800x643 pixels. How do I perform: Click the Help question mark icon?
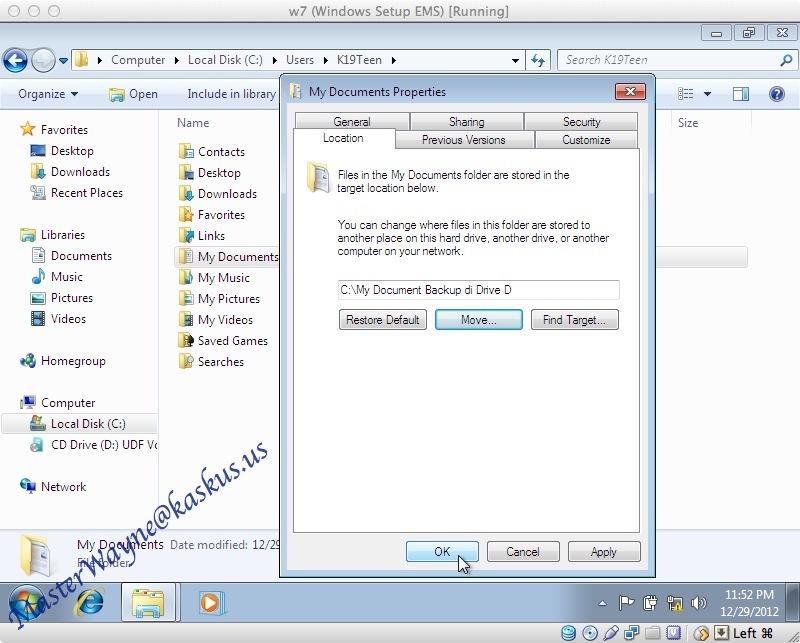(777, 94)
